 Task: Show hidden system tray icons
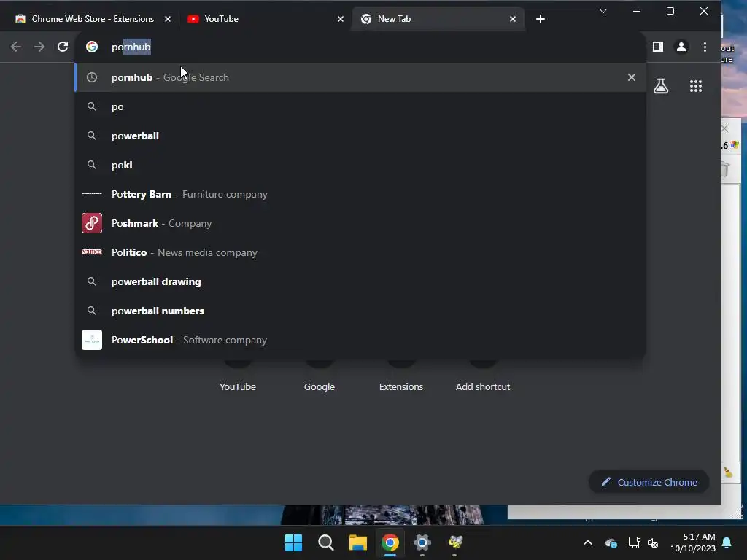tap(588, 542)
